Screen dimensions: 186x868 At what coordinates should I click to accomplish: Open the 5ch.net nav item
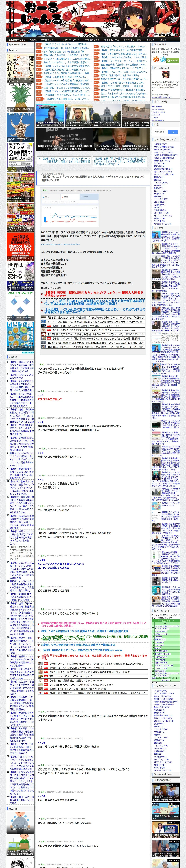tap(151, 39)
